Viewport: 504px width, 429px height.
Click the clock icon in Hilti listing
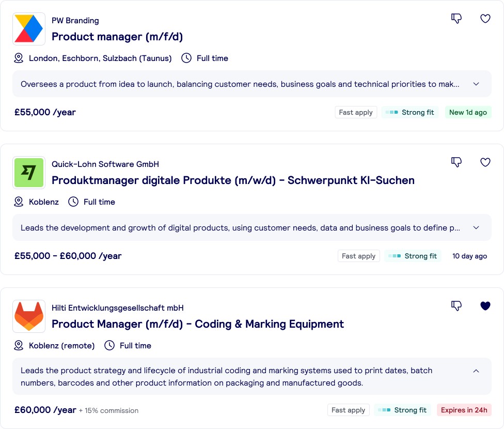(109, 345)
